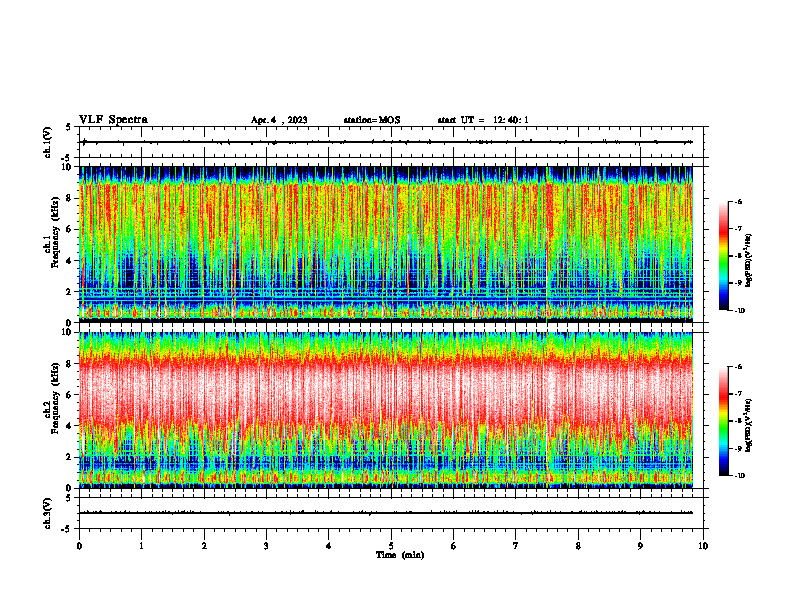This screenshot has width=792, height=612.
Task: Click the ch.3 voltage waveform trace
Action: pyautogui.click(x=386, y=513)
